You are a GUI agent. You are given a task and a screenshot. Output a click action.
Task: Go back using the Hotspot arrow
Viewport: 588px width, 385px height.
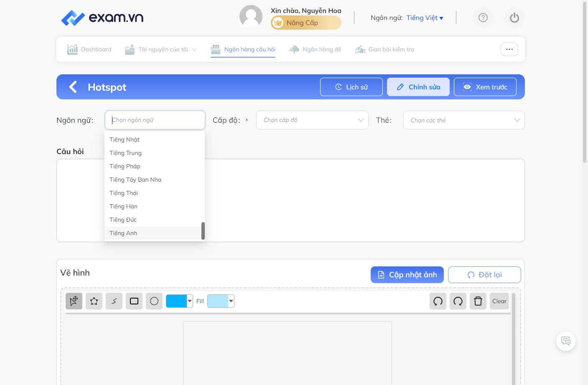(73, 87)
